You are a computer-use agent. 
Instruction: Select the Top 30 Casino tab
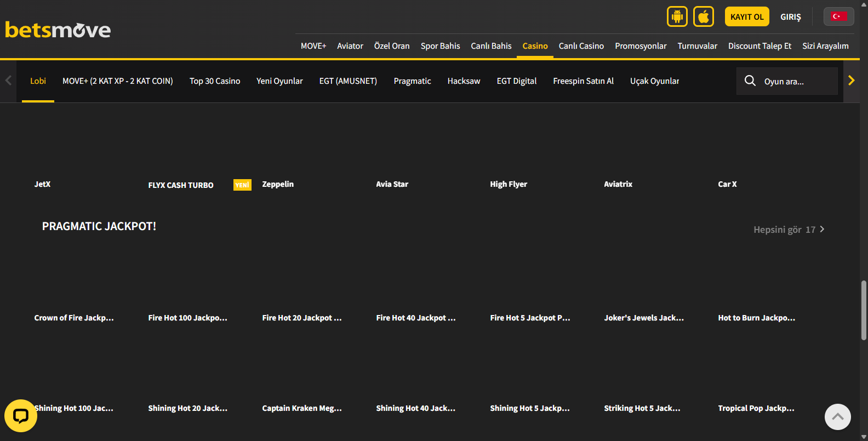[215, 81]
